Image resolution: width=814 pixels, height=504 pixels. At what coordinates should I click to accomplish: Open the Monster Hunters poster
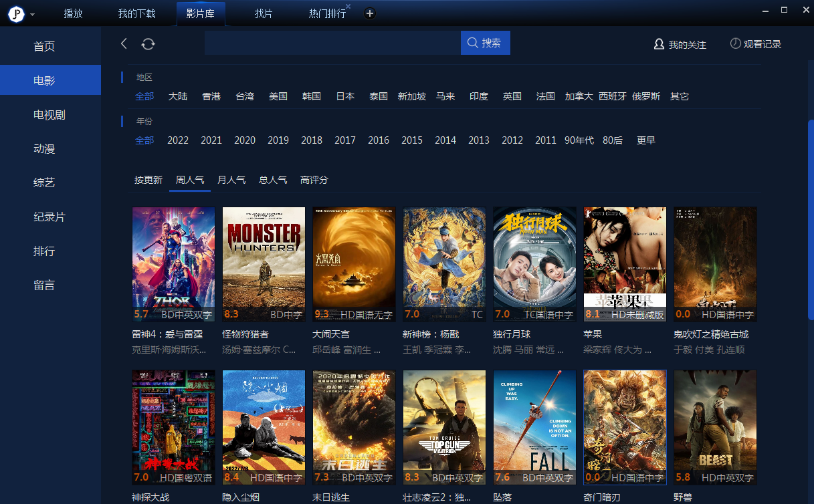[264, 265]
